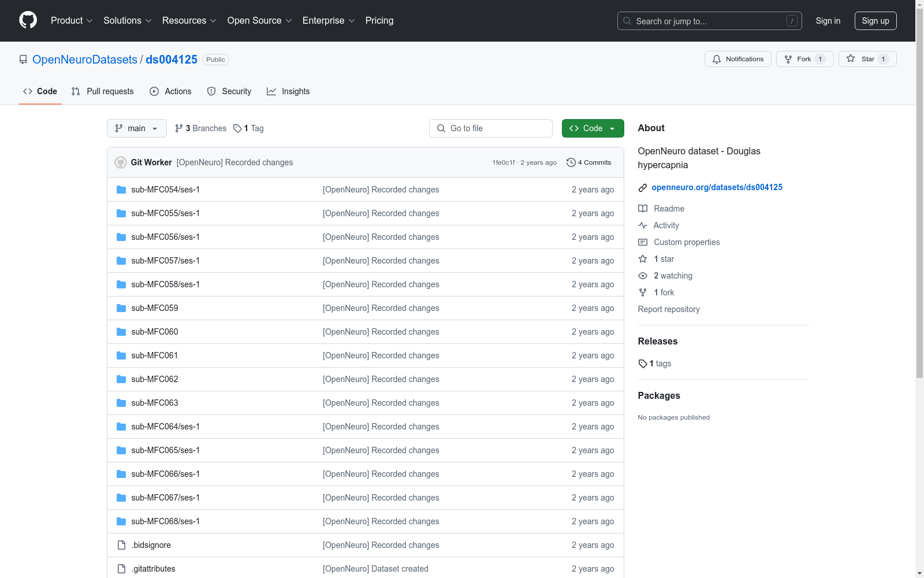Expand the Open Source menu
The width and height of the screenshot is (924, 578).
[260, 20]
